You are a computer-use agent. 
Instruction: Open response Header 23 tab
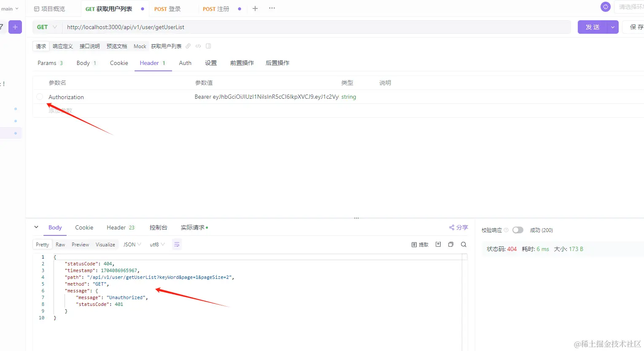[121, 227]
